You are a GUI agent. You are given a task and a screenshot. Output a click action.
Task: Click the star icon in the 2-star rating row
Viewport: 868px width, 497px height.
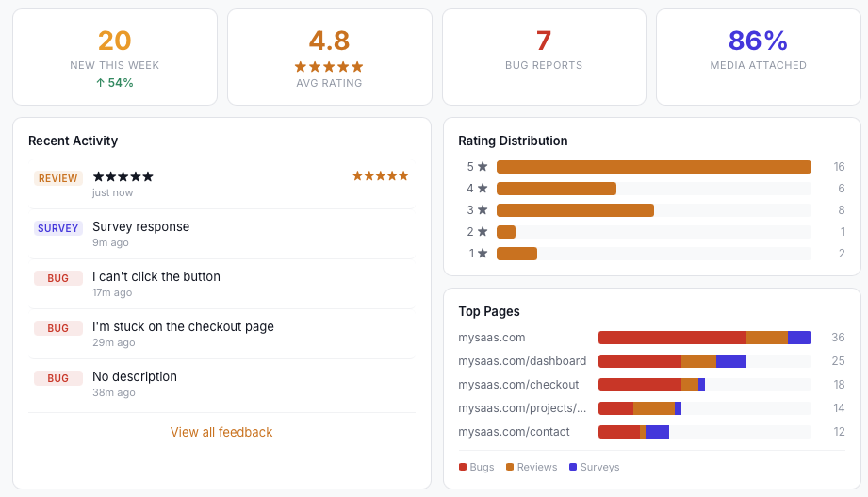(483, 232)
